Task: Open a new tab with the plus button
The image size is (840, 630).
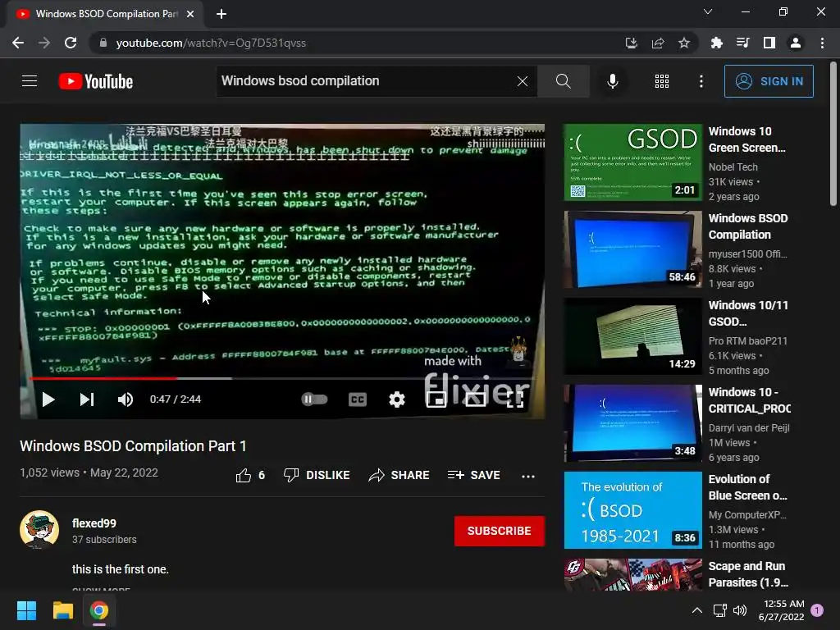Action: pos(221,14)
